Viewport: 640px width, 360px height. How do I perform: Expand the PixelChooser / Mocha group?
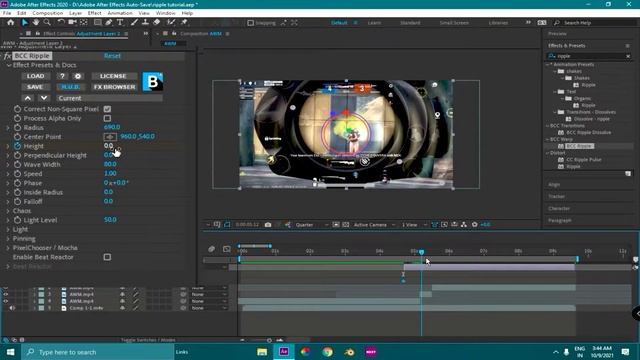pos(8,248)
